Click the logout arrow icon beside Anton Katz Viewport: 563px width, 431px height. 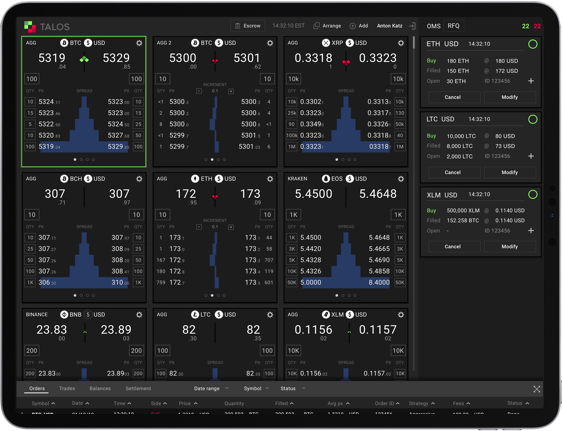click(412, 26)
